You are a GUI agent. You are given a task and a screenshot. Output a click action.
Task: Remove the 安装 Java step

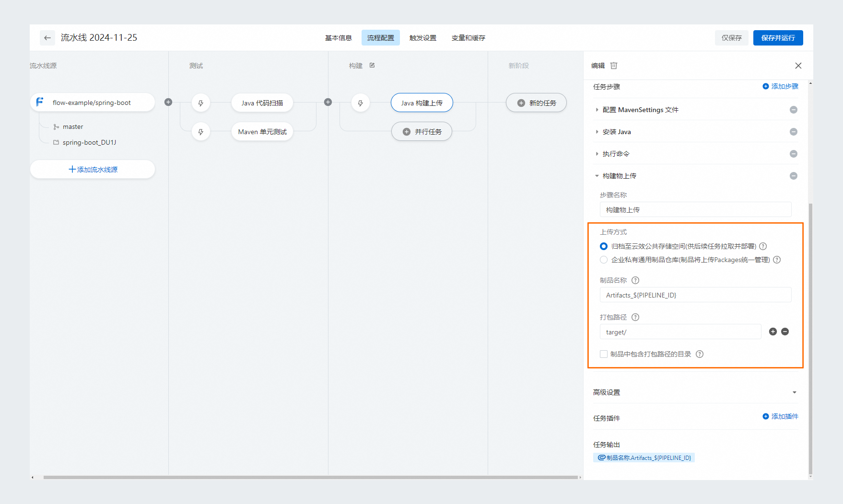point(794,132)
